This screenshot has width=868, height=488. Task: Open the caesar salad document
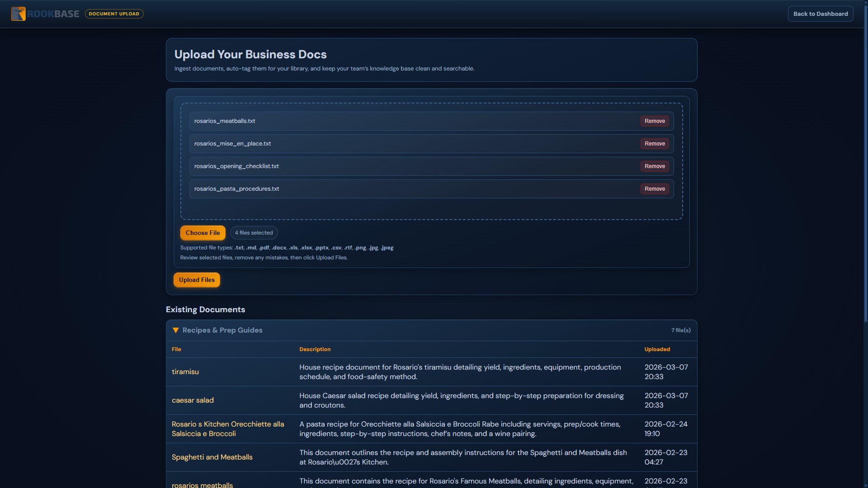[x=193, y=400]
